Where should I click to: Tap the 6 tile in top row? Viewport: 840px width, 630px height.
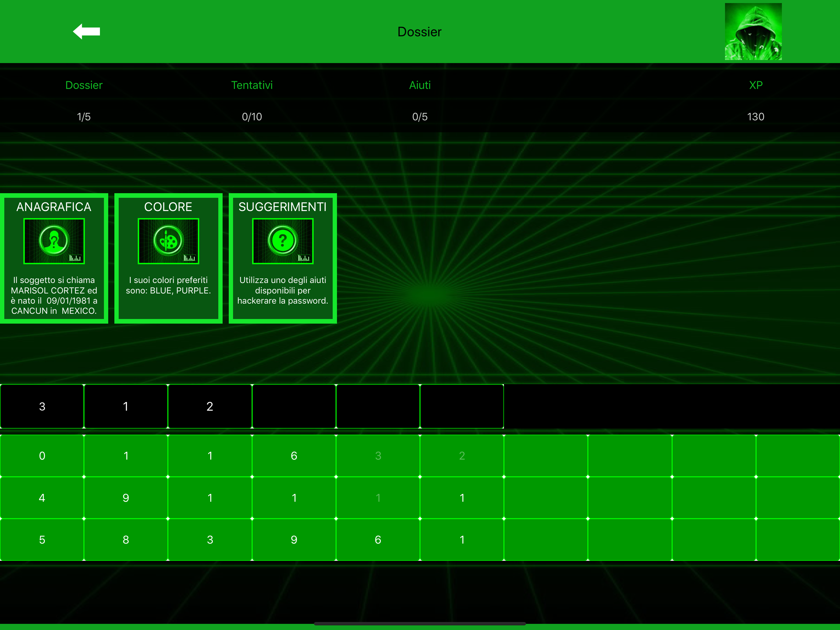tap(294, 456)
